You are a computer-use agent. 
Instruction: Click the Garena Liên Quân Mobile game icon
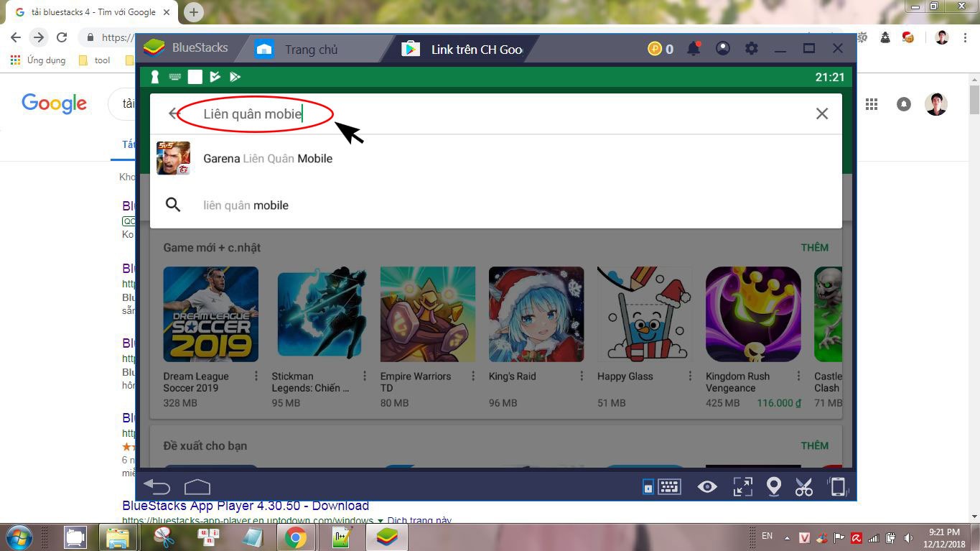coord(173,158)
